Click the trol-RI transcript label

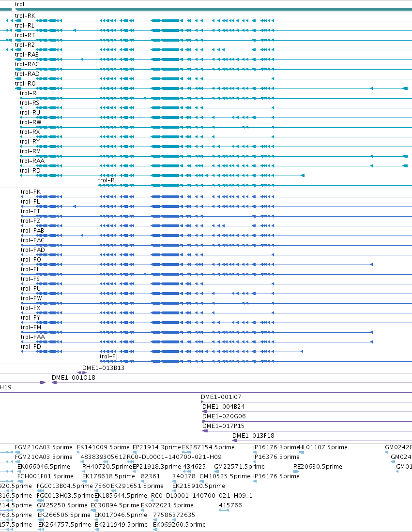29,93
